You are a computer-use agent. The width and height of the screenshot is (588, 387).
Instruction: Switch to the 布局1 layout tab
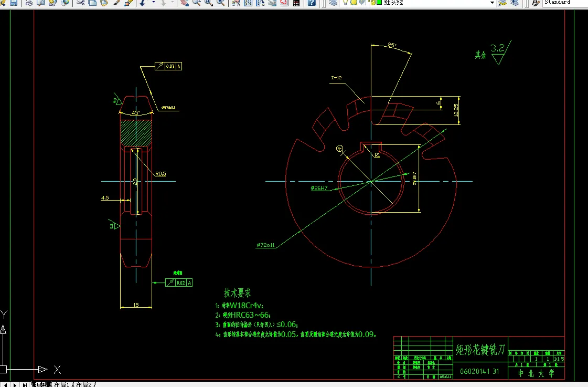62,384
